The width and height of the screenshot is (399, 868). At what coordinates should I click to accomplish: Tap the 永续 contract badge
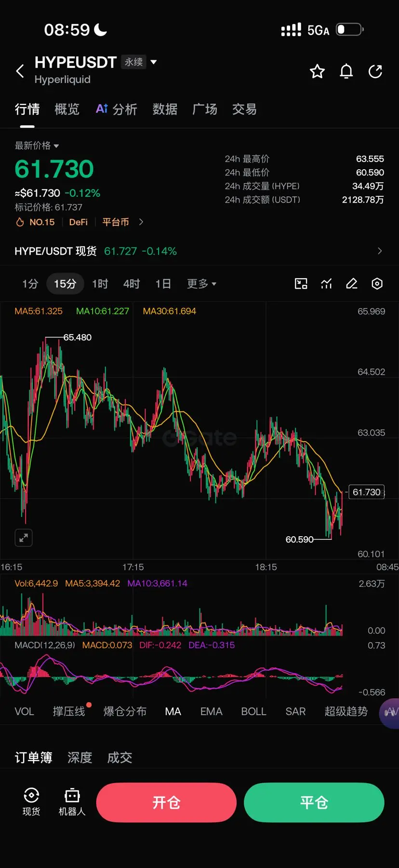click(133, 62)
